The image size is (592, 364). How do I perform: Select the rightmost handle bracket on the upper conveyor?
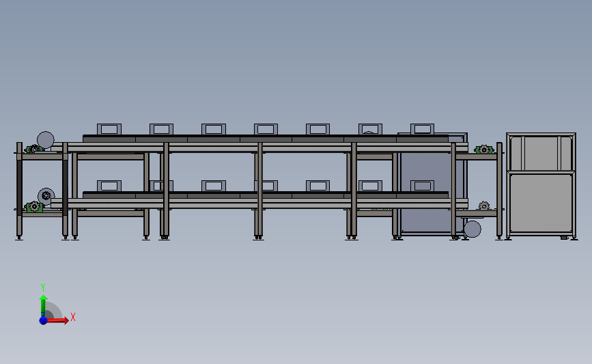point(422,129)
